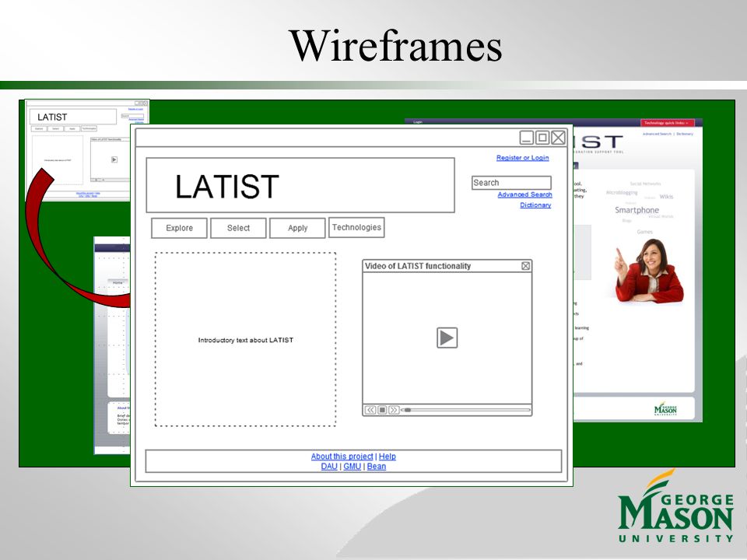Screen dimensions: 747x560
Task: Close the main wireframe window
Action: [x=559, y=138]
